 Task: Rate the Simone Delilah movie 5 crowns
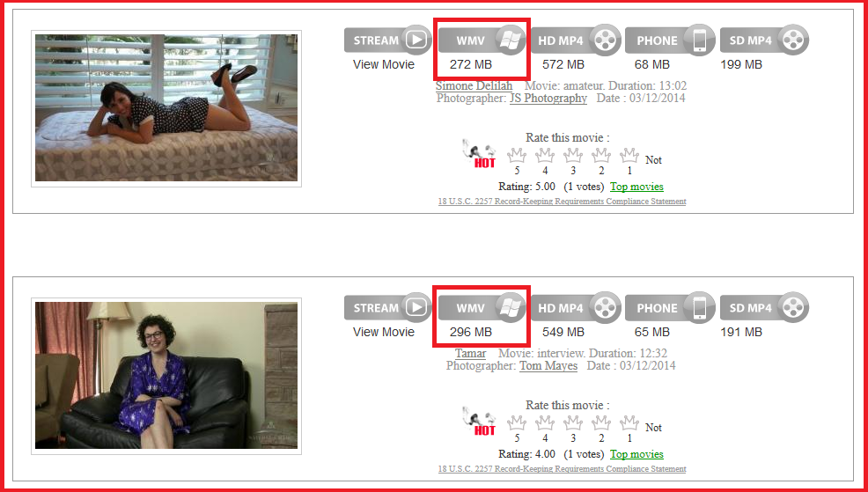[517, 156]
